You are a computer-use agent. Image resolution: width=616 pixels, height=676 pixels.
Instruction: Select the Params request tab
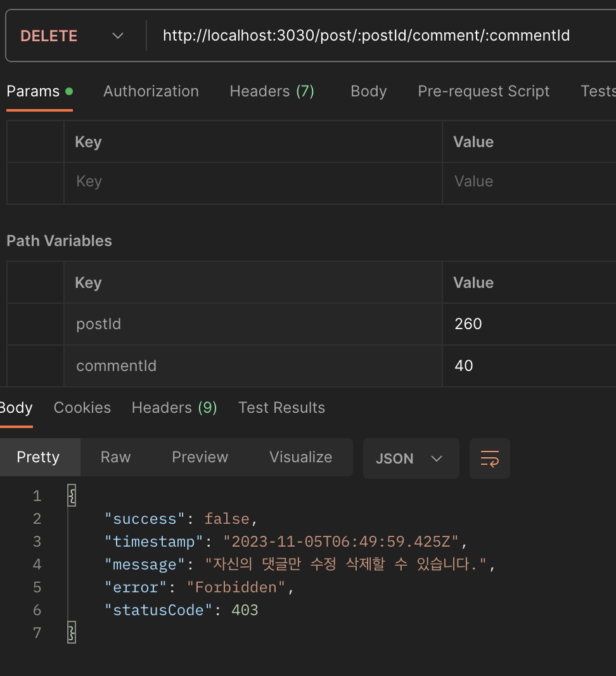(x=40, y=91)
